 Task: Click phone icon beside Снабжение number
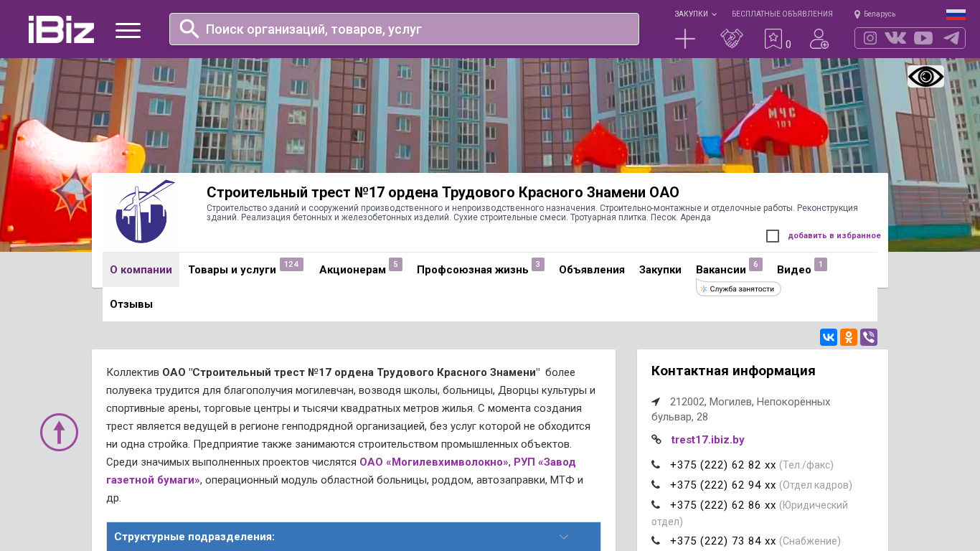(656, 541)
